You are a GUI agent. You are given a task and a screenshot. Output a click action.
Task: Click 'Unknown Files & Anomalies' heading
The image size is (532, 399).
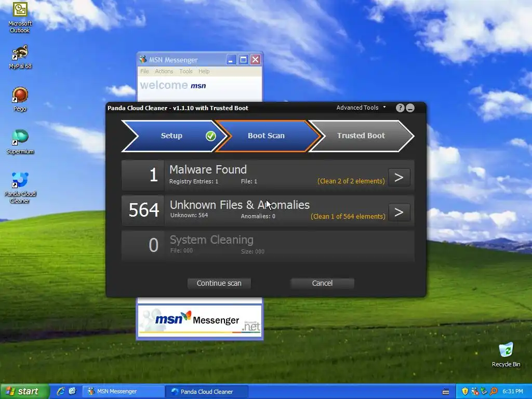pyautogui.click(x=240, y=205)
